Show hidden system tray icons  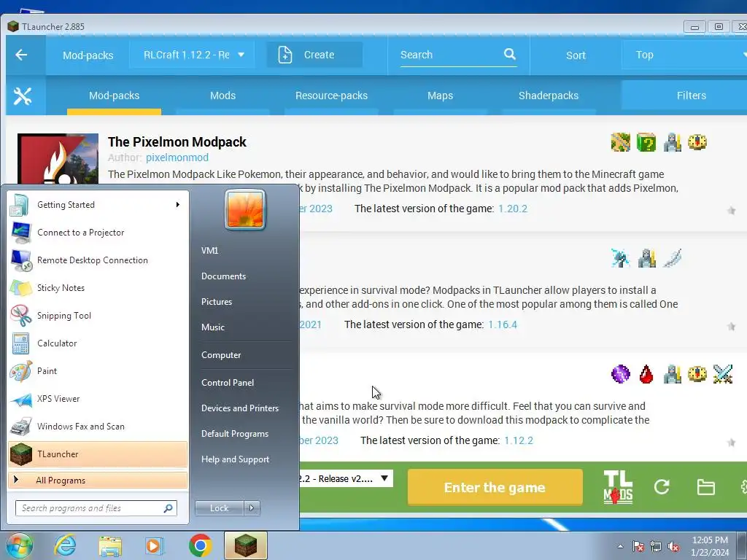pos(620,546)
